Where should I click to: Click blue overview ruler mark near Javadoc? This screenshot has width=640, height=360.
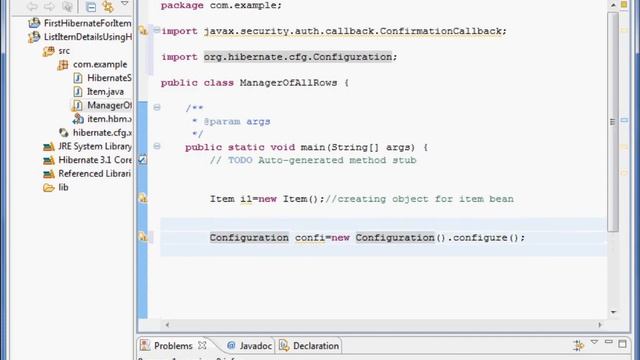tap(624, 120)
